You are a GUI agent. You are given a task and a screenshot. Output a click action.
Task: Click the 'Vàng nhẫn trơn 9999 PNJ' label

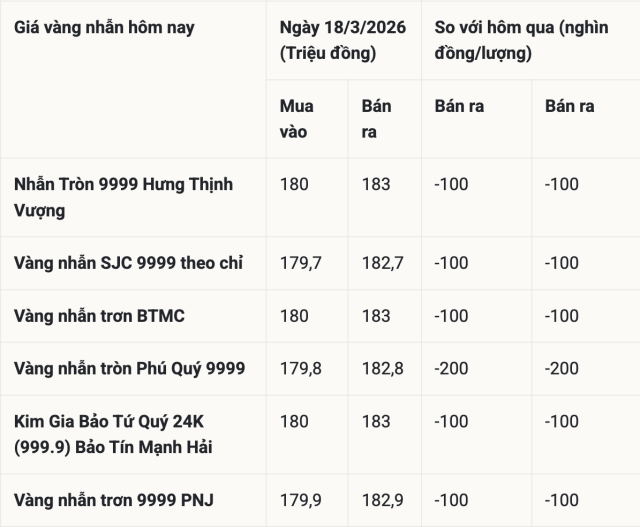pyautogui.click(x=114, y=500)
